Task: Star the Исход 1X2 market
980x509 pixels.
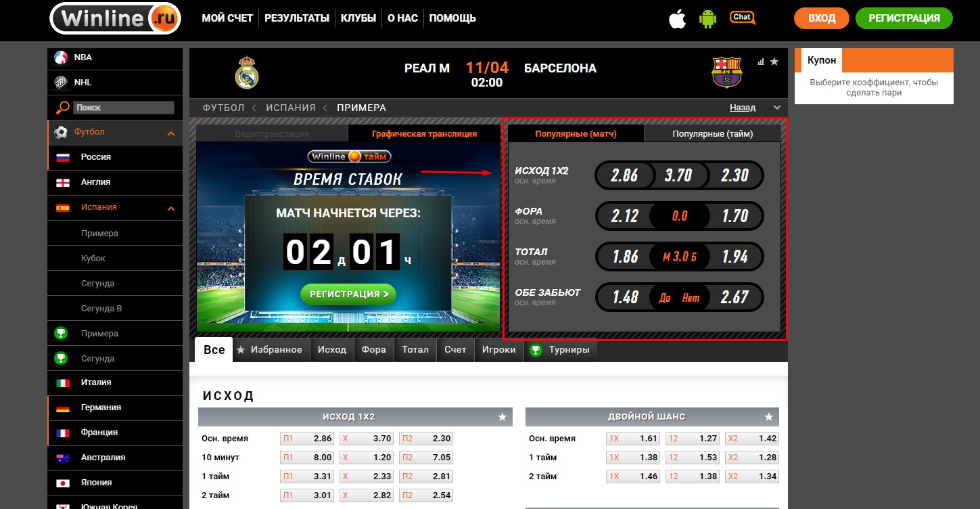Action: point(502,417)
